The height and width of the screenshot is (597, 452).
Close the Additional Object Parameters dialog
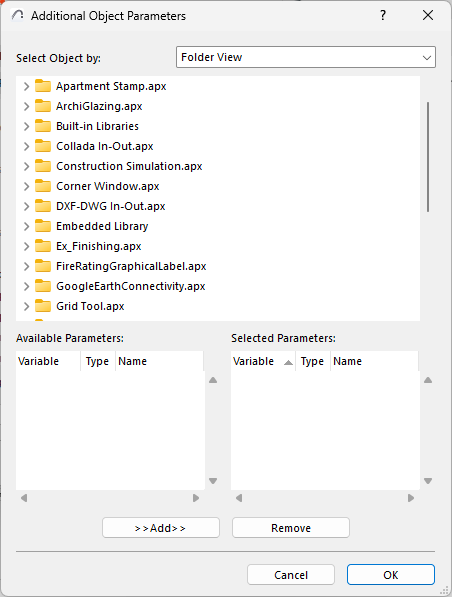(x=428, y=15)
